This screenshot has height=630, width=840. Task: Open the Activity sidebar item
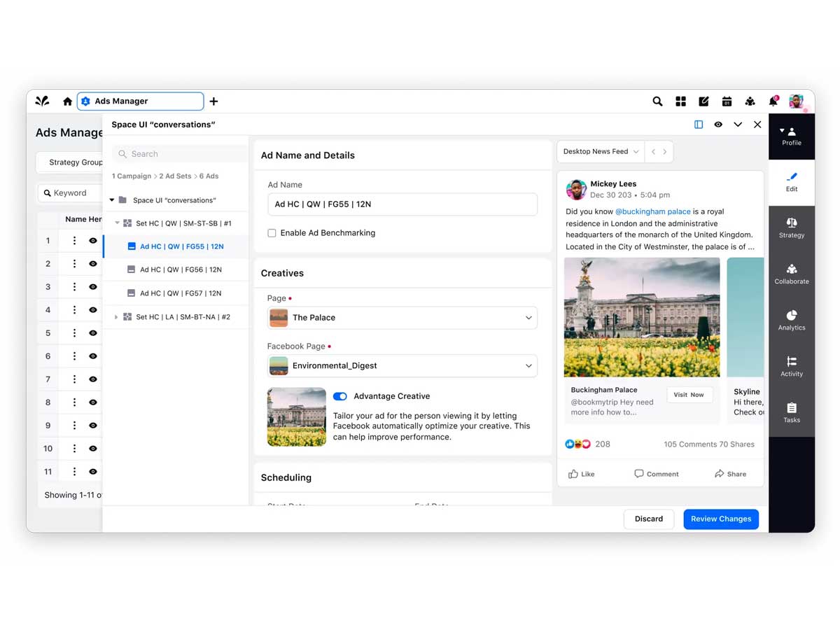tap(792, 367)
